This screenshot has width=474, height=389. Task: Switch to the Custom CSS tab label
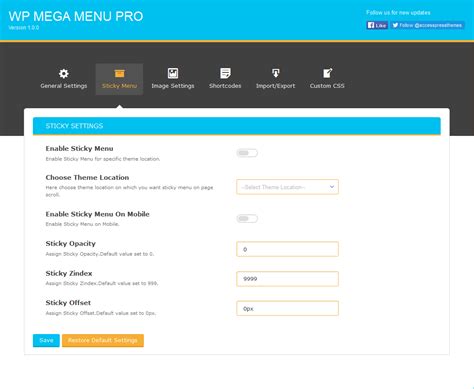pos(327,86)
